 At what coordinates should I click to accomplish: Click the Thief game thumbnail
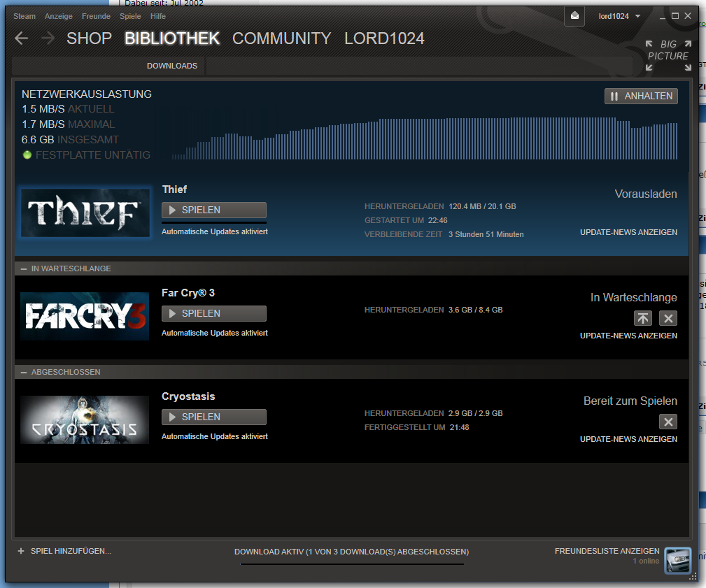pyautogui.click(x=85, y=213)
